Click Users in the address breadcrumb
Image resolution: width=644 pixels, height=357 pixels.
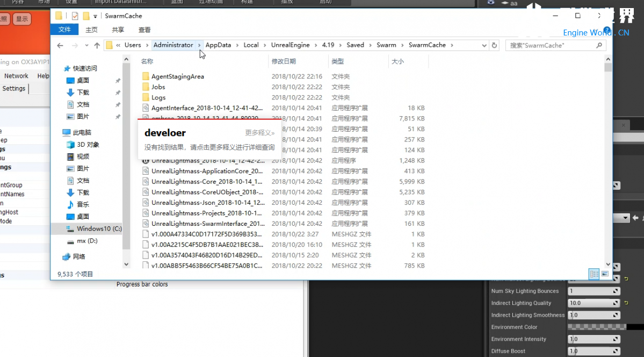pyautogui.click(x=133, y=45)
